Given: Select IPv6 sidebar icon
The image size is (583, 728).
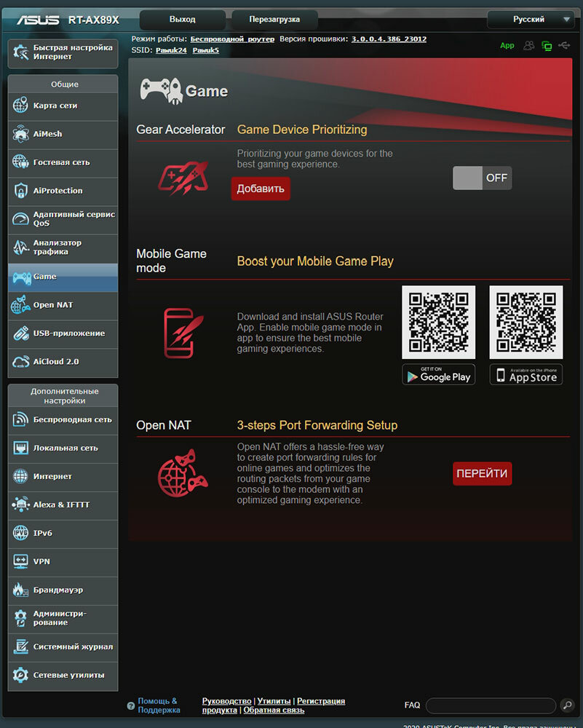Looking at the screenshot, I should [x=20, y=533].
